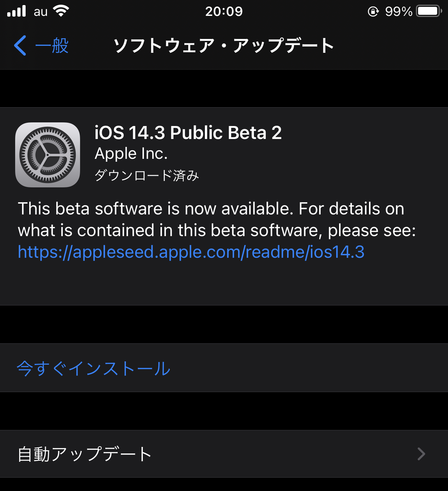Expand 自動アップデート via the right chevron
This screenshot has height=491, width=448.
tap(421, 454)
